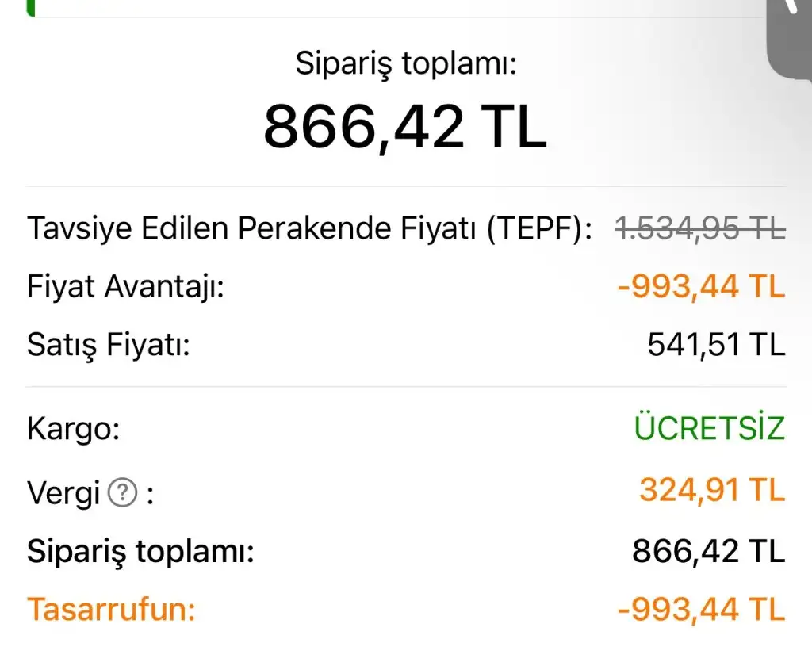This screenshot has height=662, width=812.
Task: Click the Vergi help question mark icon
Action: click(122, 494)
